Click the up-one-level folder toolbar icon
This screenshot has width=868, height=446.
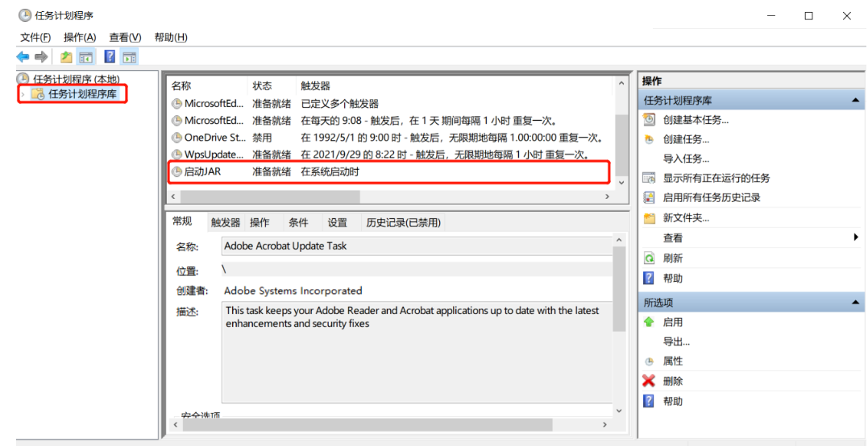(x=66, y=56)
